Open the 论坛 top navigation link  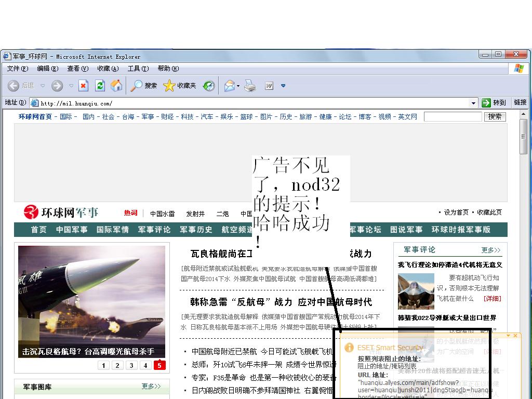click(x=345, y=117)
